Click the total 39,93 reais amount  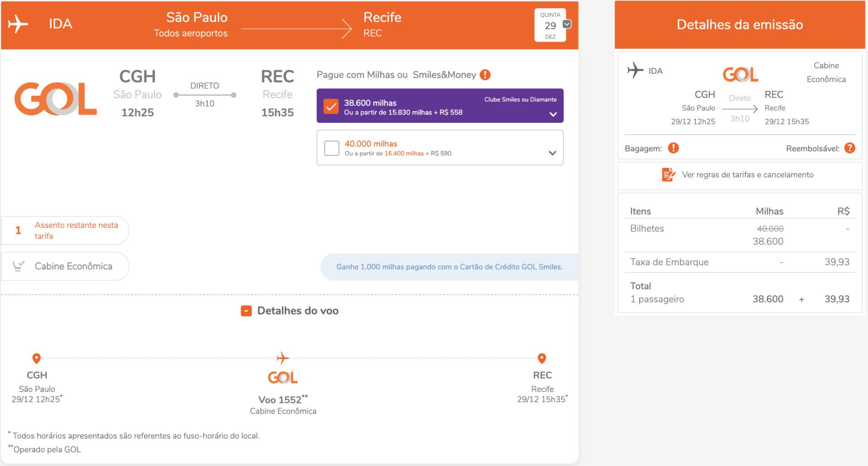click(x=837, y=299)
